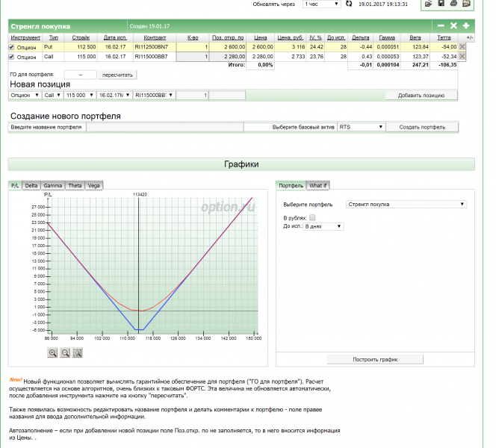Open the RTS base asset dropdown
The width and height of the screenshot is (496, 448).
361,127
